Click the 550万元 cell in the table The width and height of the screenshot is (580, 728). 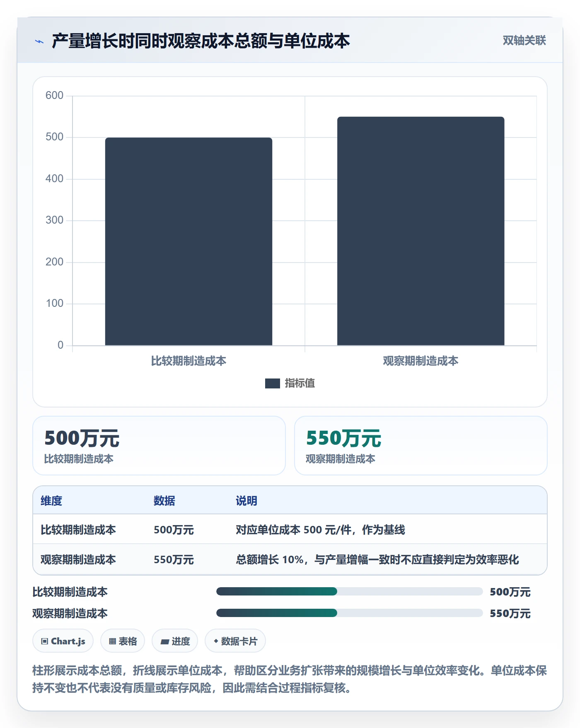point(174,559)
